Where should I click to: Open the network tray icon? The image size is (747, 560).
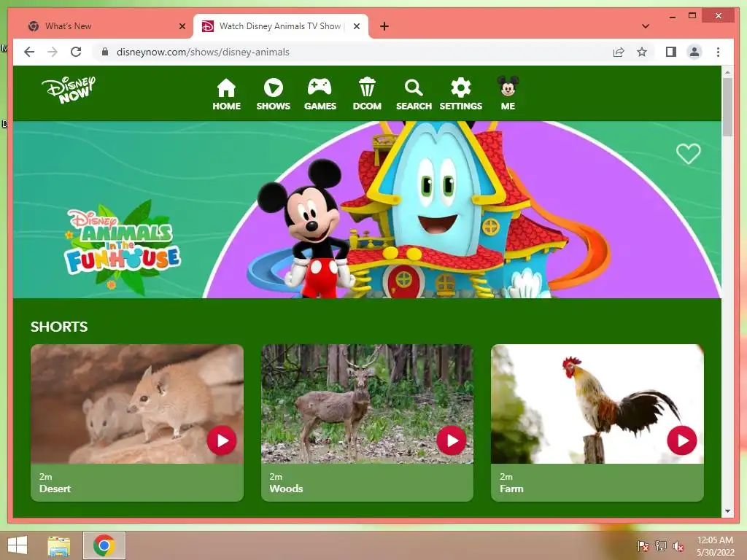661,545
